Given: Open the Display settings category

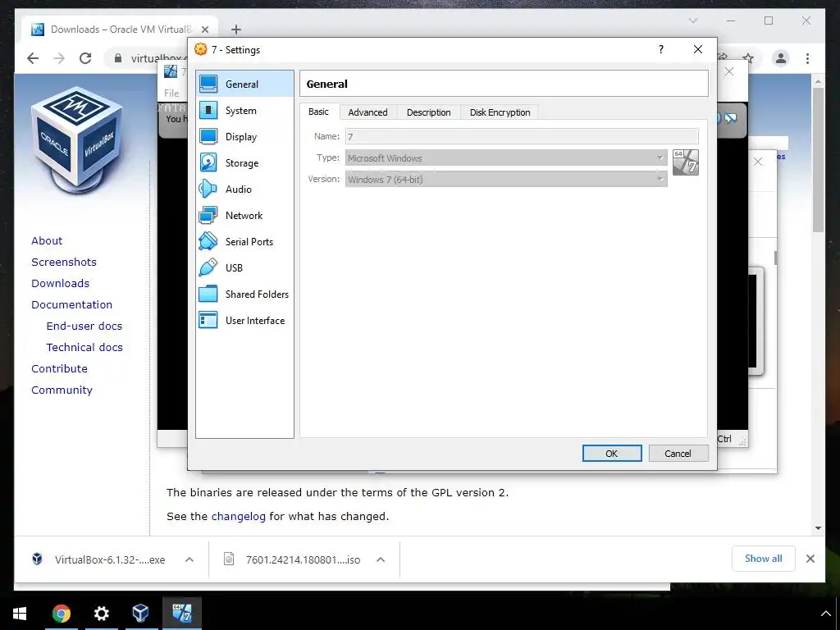Looking at the screenshot, I should click(x=244, y=137).
